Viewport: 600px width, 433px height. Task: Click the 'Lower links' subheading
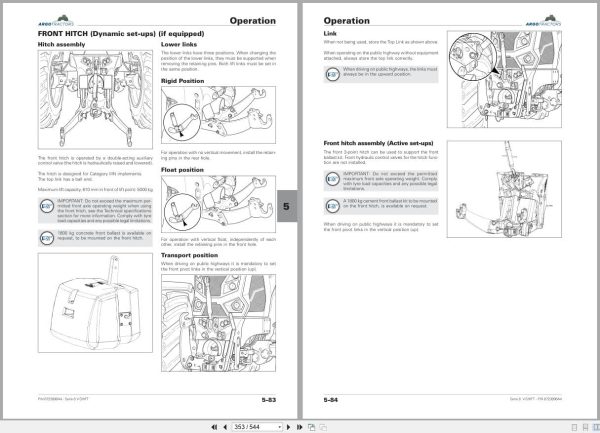pyautogui.click(x=179, y=44)
